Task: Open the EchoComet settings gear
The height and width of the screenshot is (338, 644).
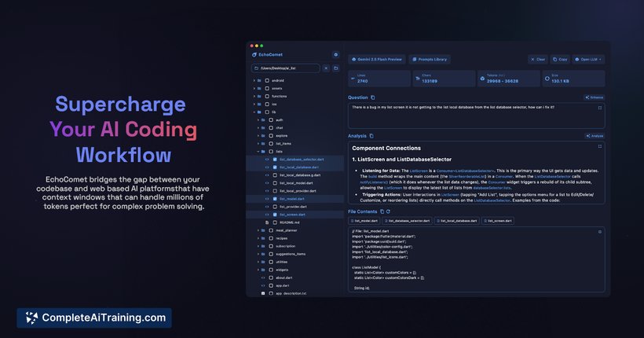Action: [x=335, y=55]
